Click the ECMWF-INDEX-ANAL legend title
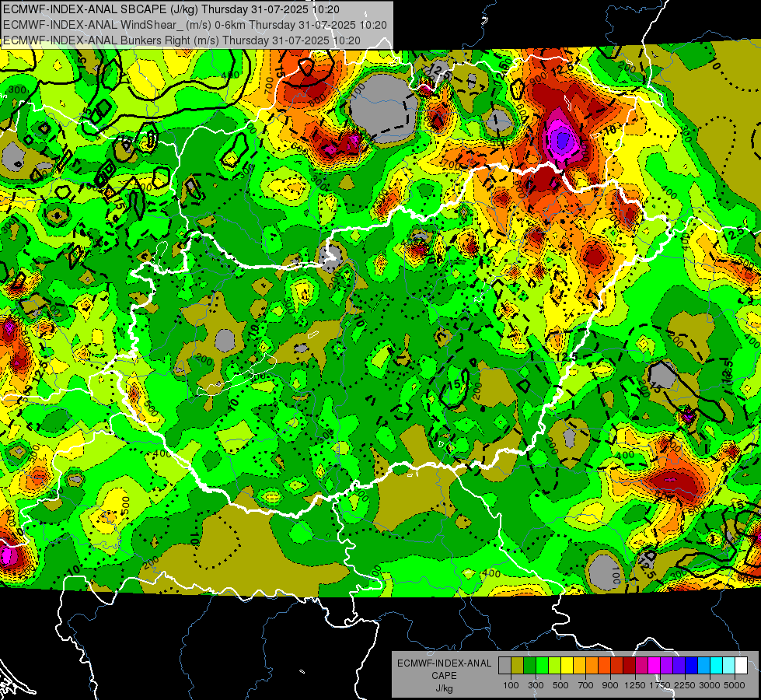This screenshot has height=700, width=761. click(x=444, y=663)
